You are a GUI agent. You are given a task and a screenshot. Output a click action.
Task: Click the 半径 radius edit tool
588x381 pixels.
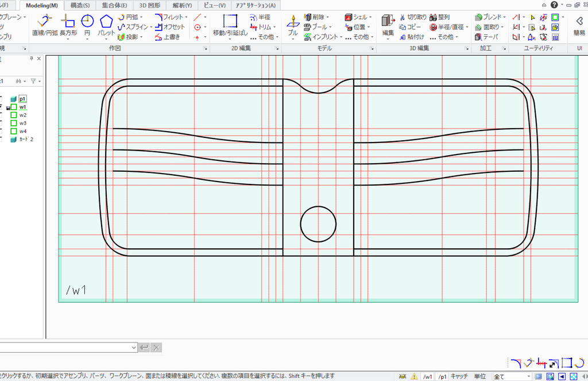click(x=260, y=17)
